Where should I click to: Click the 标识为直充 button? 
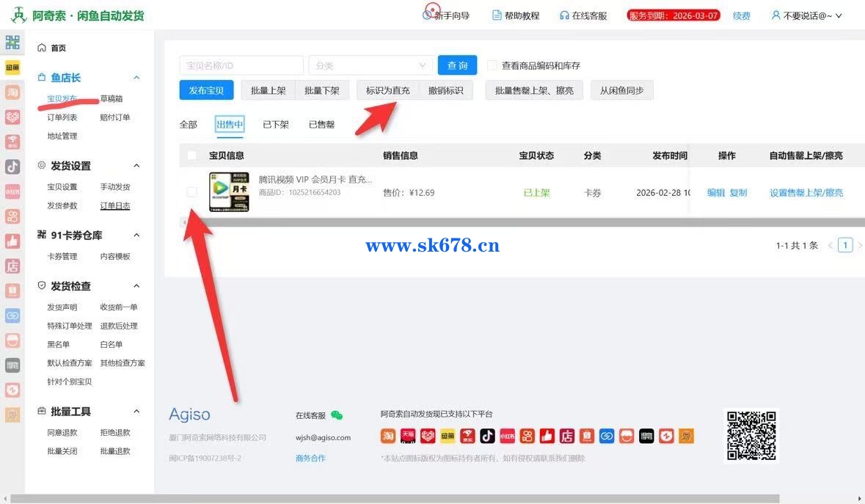[387, 90]
